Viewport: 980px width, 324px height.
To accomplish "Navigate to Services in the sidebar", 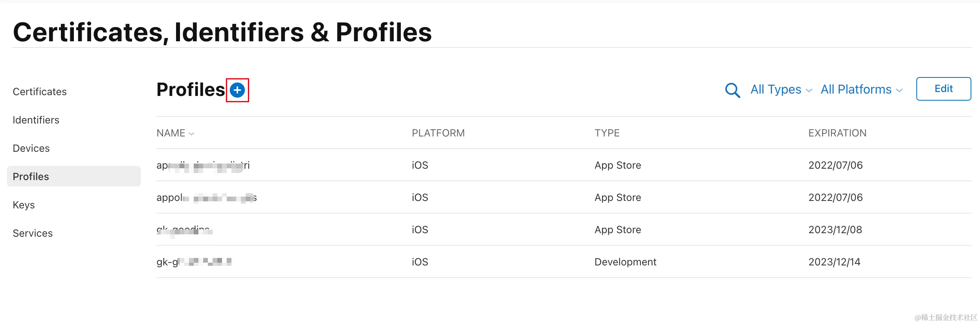I will [33, 233].
